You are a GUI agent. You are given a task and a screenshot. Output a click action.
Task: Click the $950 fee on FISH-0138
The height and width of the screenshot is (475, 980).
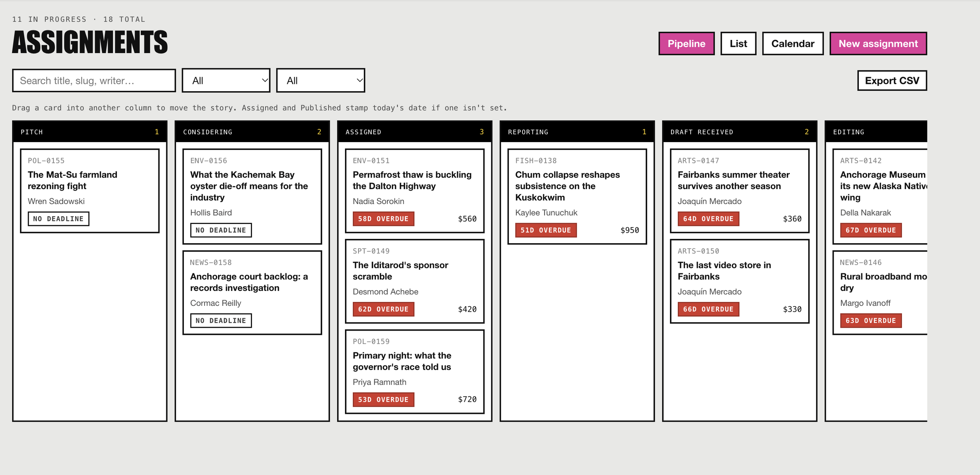point(630,230)
